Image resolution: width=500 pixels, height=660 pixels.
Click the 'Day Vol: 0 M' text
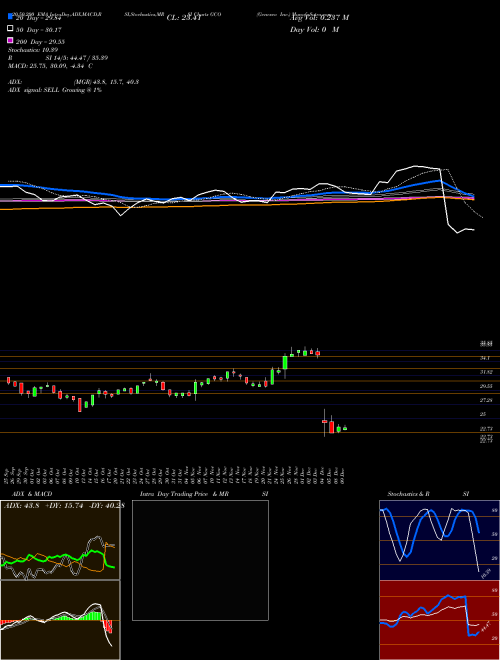pyautogui.click(x=314, y=30)
